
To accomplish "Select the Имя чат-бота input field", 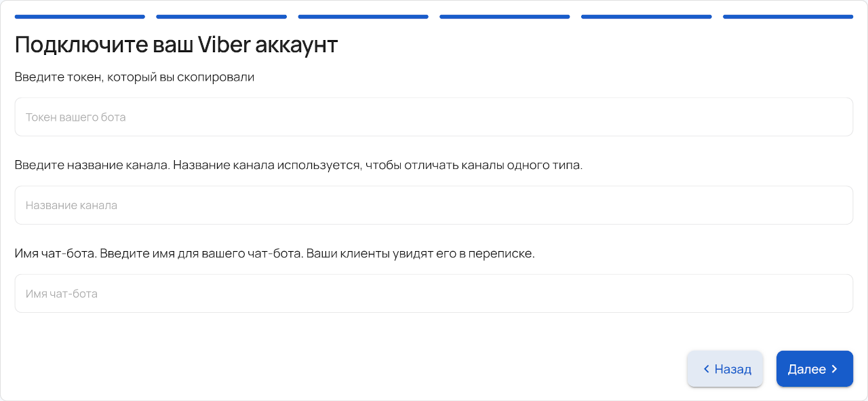I will (433, 293).
